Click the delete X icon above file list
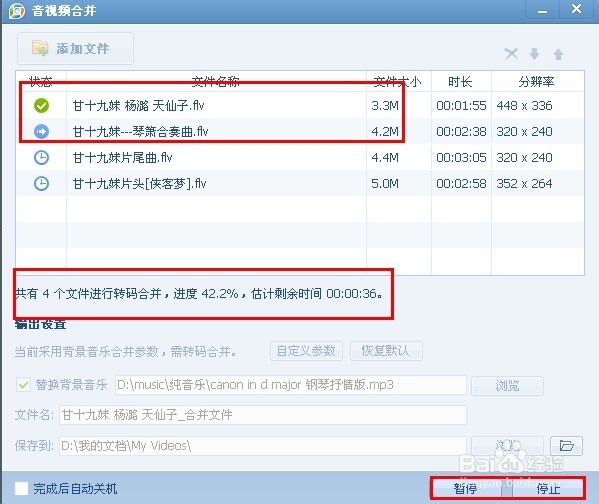599x504 pixels. (511, 54)
